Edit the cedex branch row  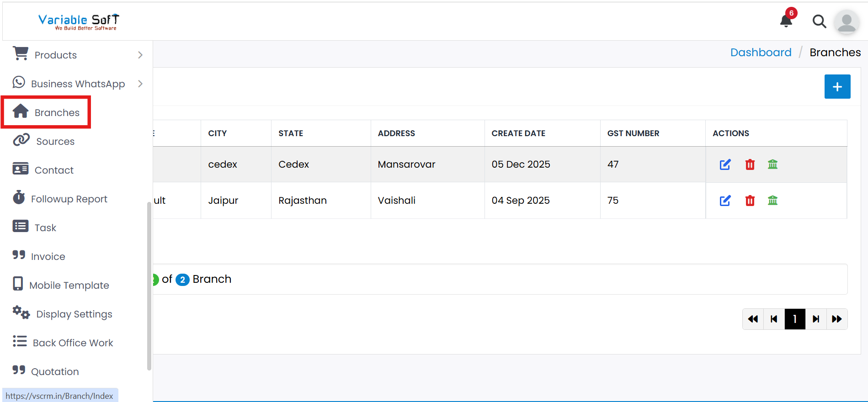[725, 164]
